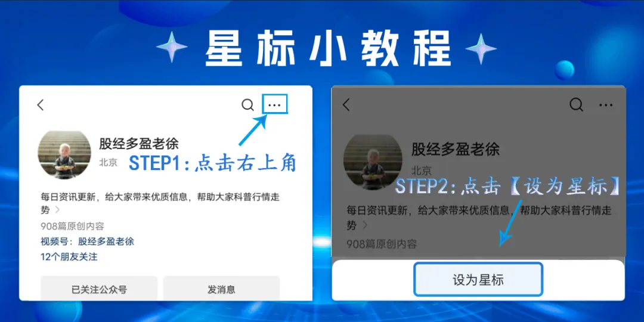
Task: Tap the back arrow in the dimmed panel
Action: pos(346,105)
